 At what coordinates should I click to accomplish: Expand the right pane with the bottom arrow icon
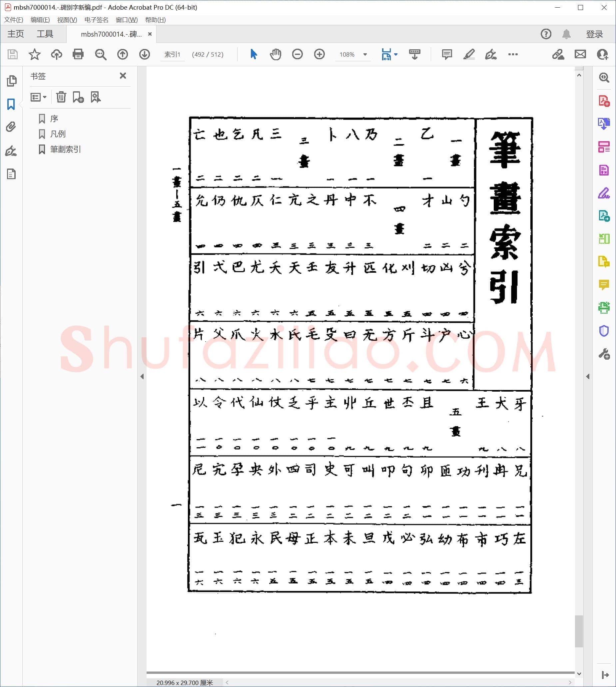(x=606, y=675)
